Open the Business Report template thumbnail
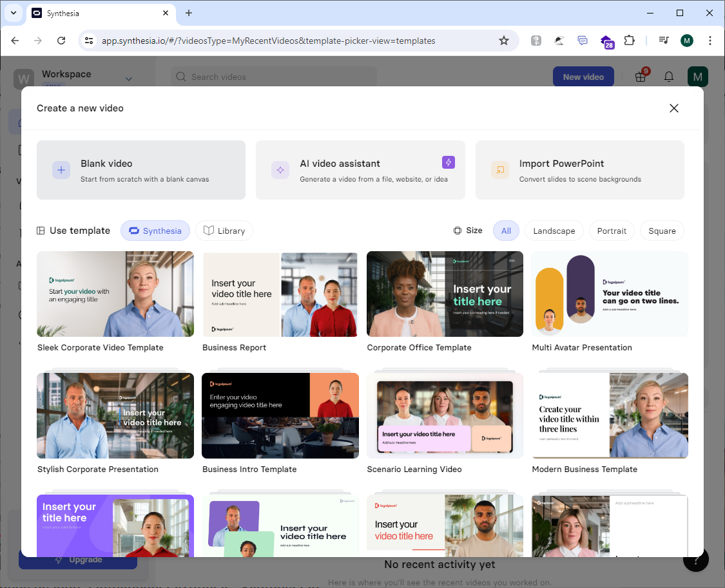Viewport: 725px width, 588px height. 280,294
